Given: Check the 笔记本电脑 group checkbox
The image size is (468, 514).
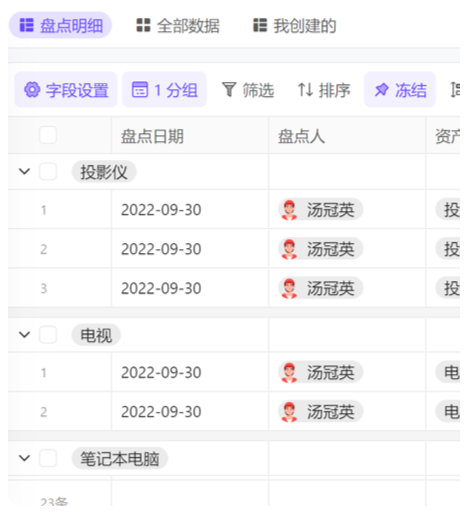Looking at the screenshot, I should tap(48, 458).
